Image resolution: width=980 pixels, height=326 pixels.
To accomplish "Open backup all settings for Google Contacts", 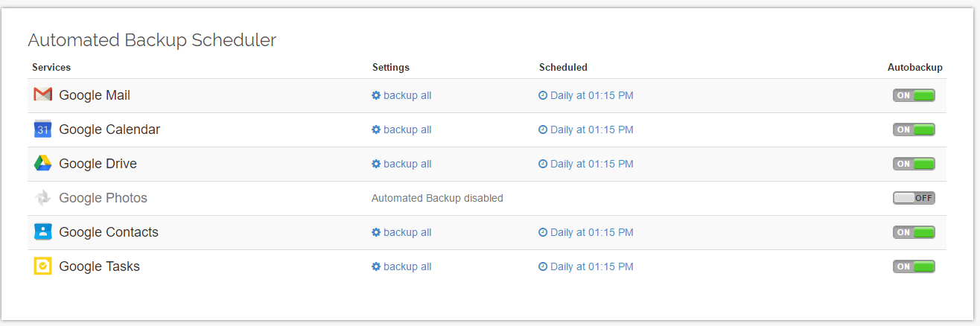I will point(407,232).
